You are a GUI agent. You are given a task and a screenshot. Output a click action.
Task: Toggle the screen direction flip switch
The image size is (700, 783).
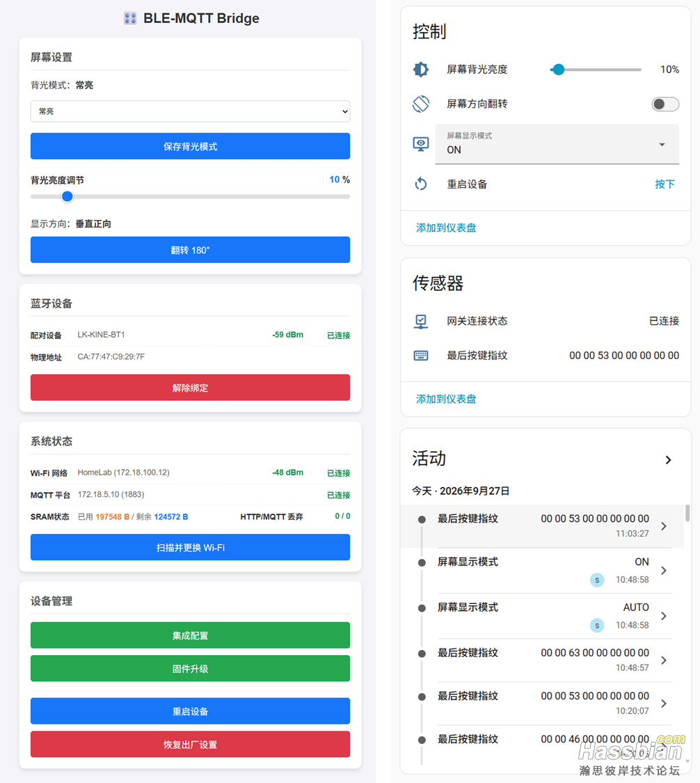[x=665, y=104]
